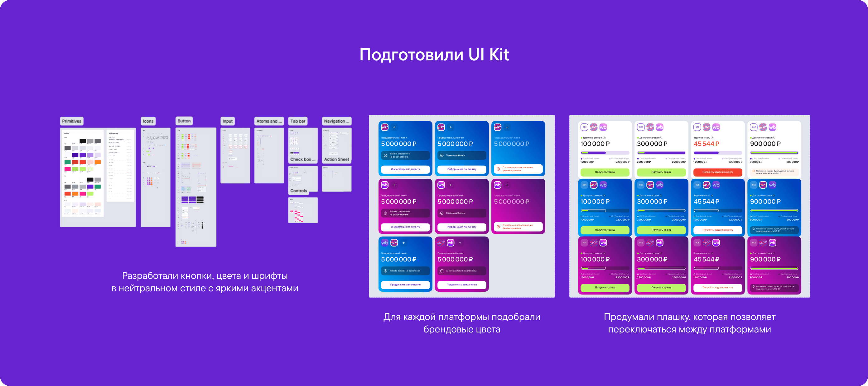
Task: Click the red Погасить задолженность button
Action: (x=718, y=172)
